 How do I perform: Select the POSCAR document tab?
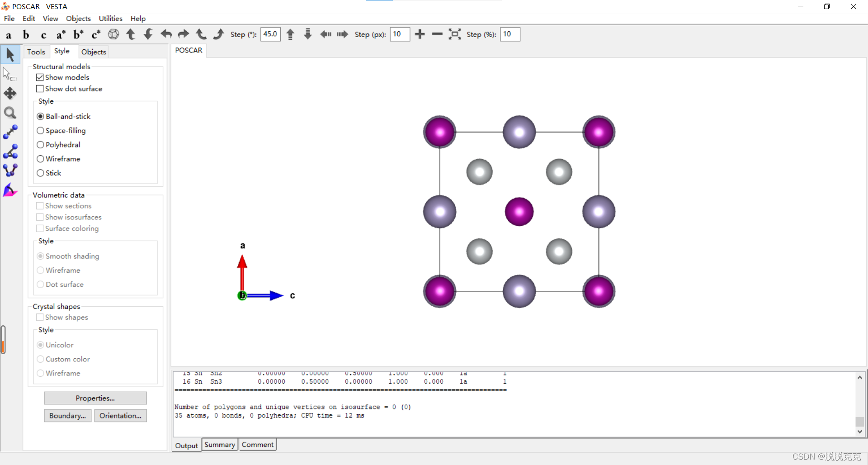click(189, 50)
